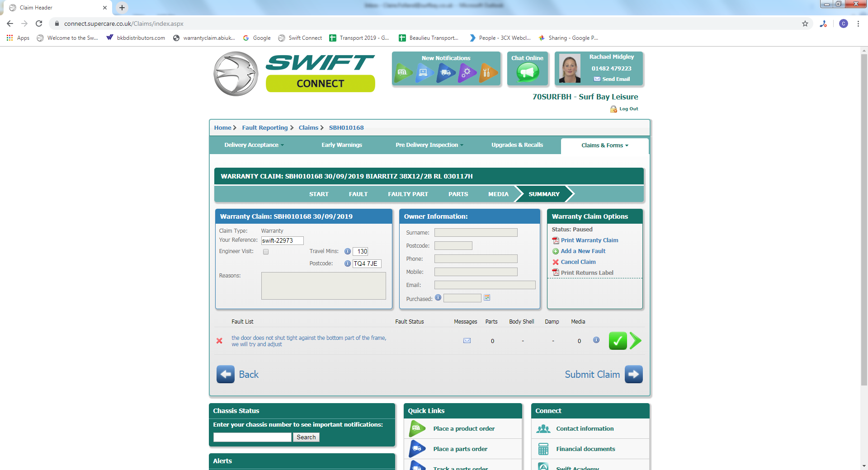The width and height of the screenshot is (868, 470).
Task: Go to the START step
Action: [x=319, y=194]
